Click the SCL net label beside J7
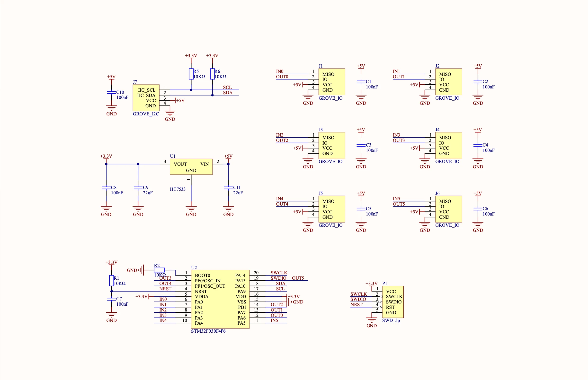The width and height of the screenshot is (588, 380). coord(227,87)
